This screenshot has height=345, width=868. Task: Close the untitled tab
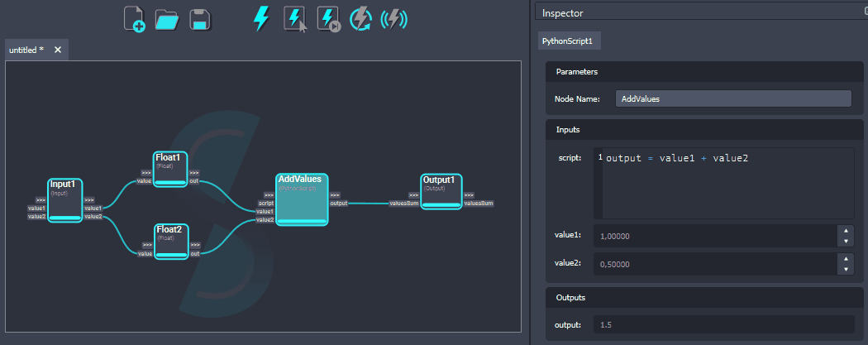[x=58, y=50]
